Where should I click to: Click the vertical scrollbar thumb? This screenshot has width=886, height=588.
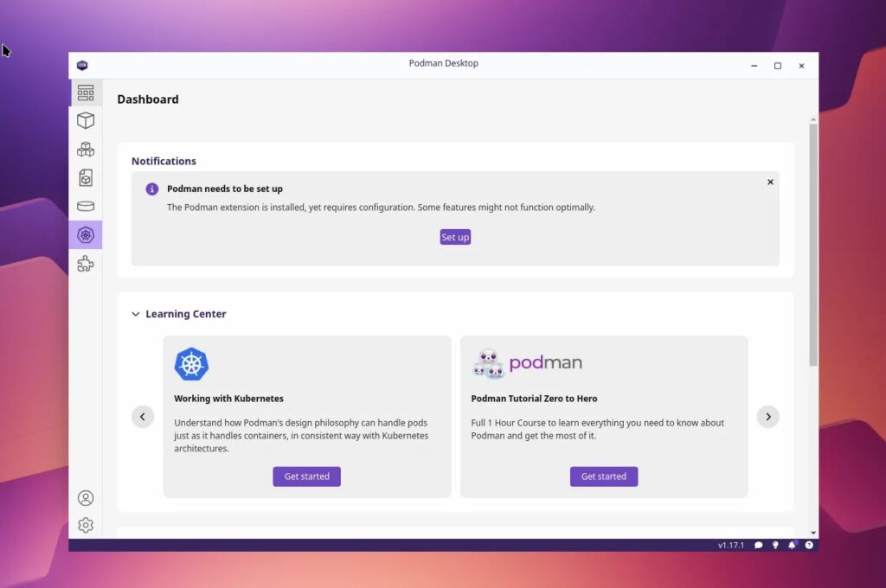tap(812, 242)
